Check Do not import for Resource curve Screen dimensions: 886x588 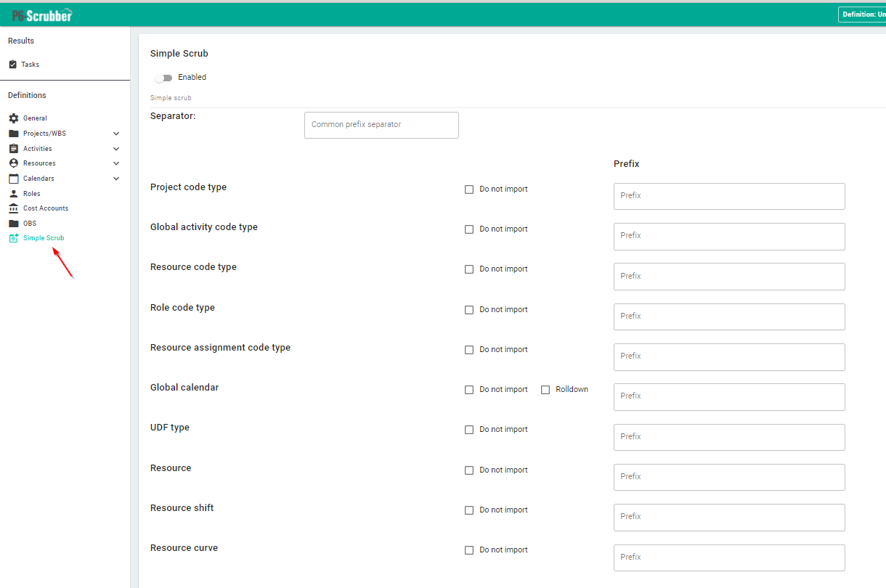(x=469, y=550)
